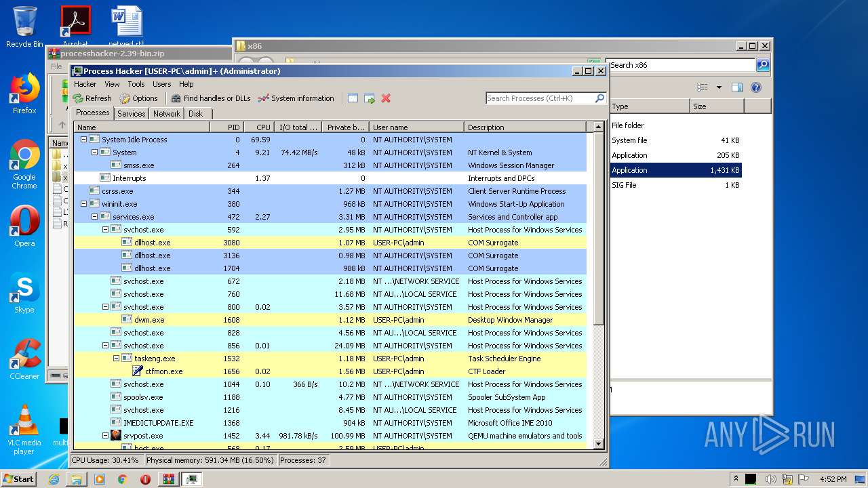The height and width of the screenshot is (488, 868).
Task: Open the View menu
Action: pyautogui.click(x=112, y=84)
